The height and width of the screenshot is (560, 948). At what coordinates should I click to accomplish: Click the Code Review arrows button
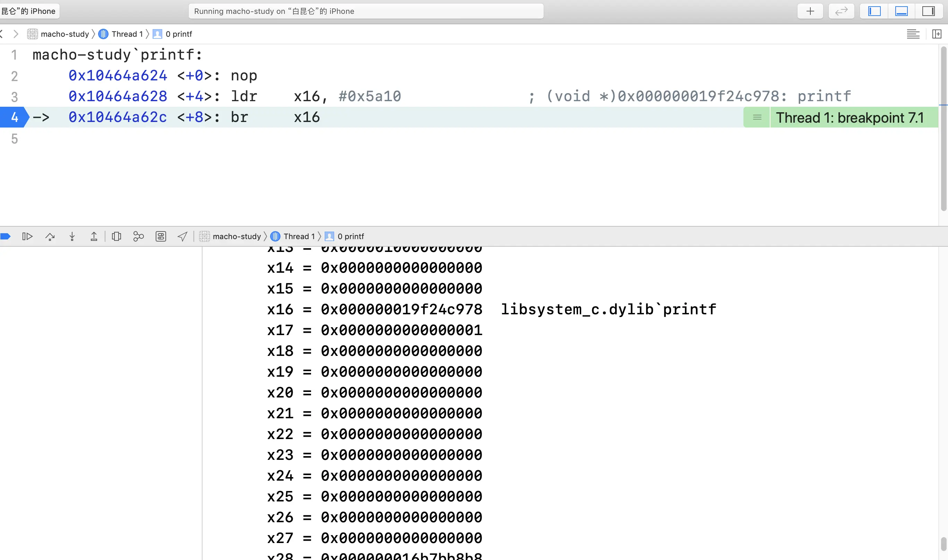[x=841, y=11]
